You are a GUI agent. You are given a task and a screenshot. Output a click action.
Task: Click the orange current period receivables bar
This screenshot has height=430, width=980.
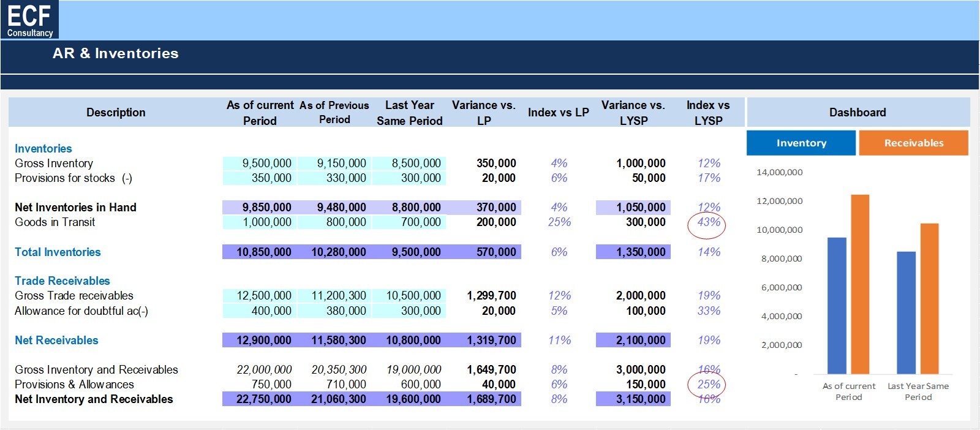pyautogui.click(x=860, y=284)
